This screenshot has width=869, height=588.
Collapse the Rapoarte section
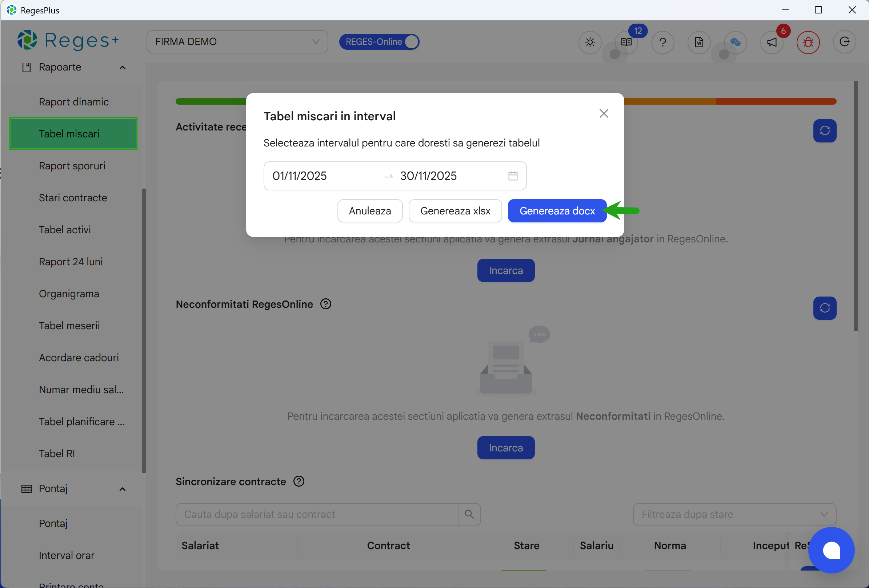[x=122, y=68]
